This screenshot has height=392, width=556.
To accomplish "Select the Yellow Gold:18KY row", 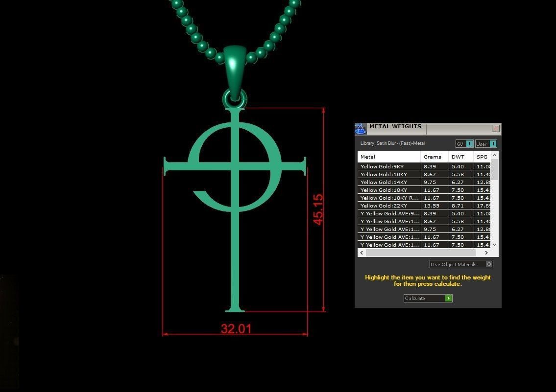I will coord(424,190).
